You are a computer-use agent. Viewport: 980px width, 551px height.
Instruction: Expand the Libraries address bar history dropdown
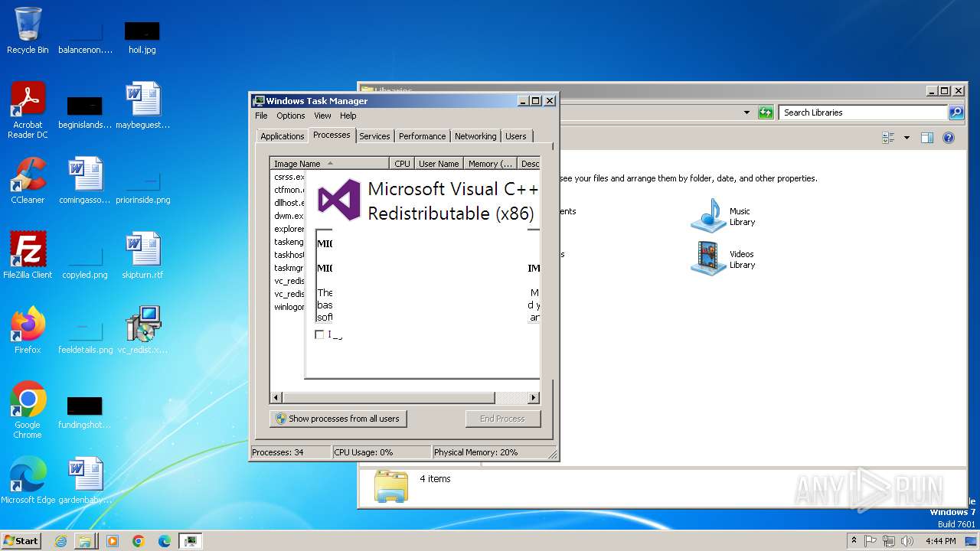point(746,112)
